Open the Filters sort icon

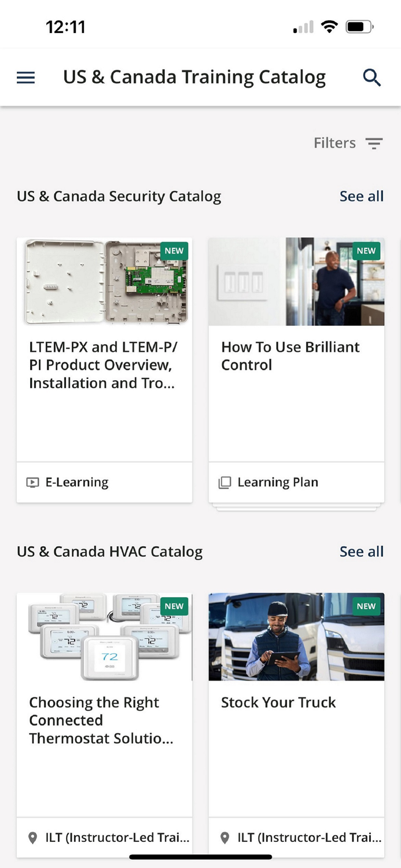tap(374, 144)
